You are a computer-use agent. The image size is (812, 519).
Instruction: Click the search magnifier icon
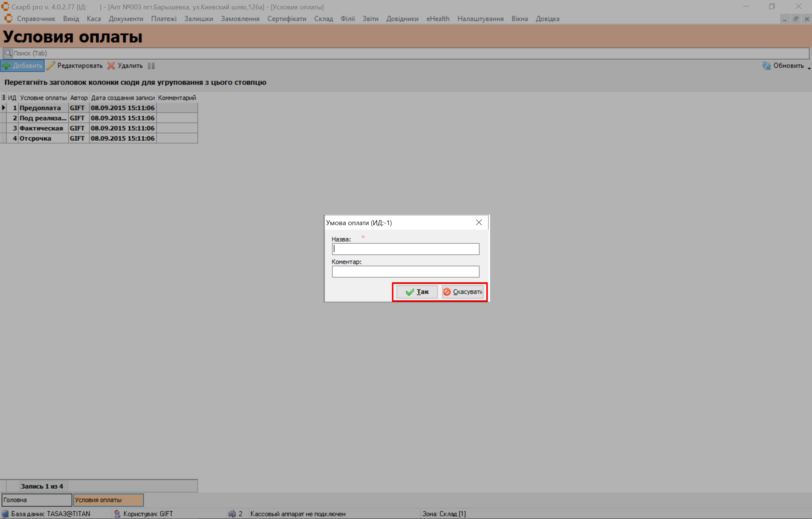[x=8, y=53]
